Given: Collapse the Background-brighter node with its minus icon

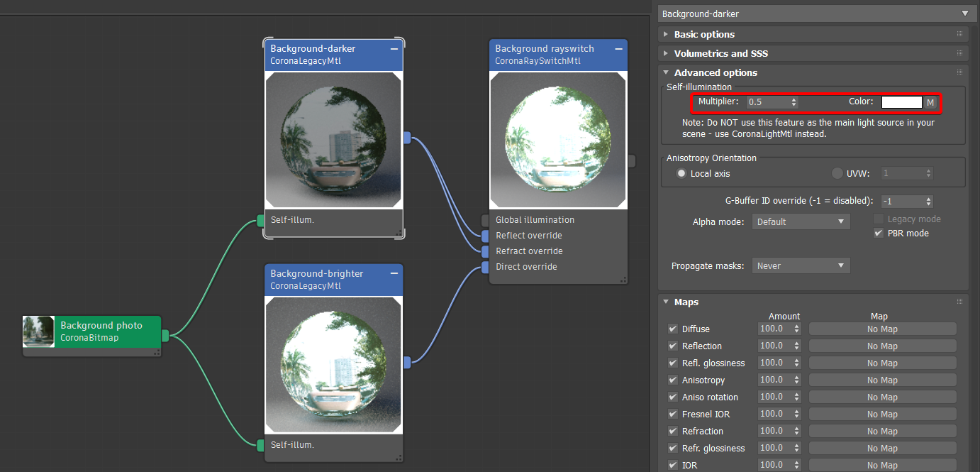Looking at the screenshot, I should pos(394,274).
